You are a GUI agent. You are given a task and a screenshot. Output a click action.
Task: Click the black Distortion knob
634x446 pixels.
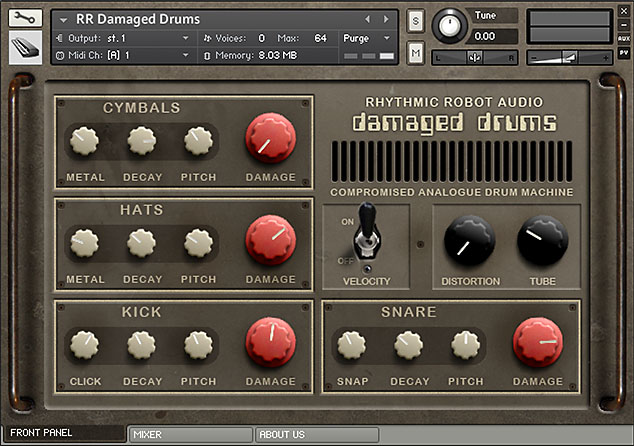coord(469,240)
